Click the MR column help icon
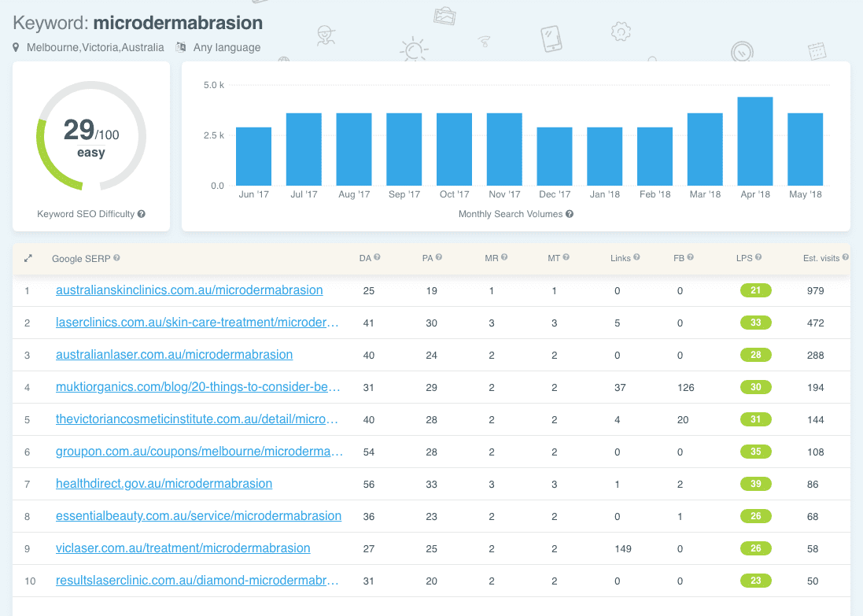 [504, 257]
